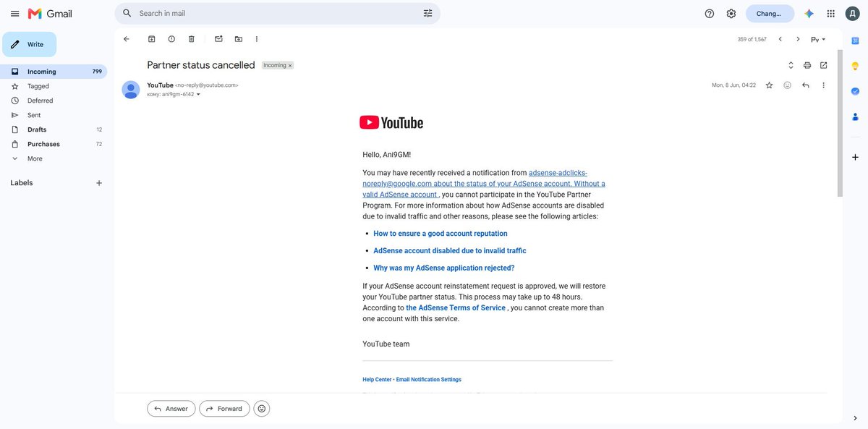Open the main menu hamburger icon
Image resolution: width=868 pixels, height=429 pixels.
pyautogui.click(x=14, y=13)
